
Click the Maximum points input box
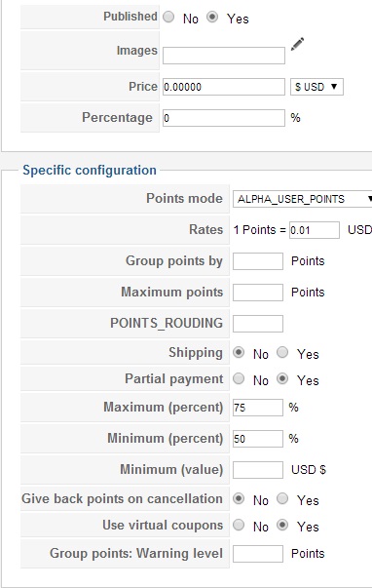pos(258,293)
